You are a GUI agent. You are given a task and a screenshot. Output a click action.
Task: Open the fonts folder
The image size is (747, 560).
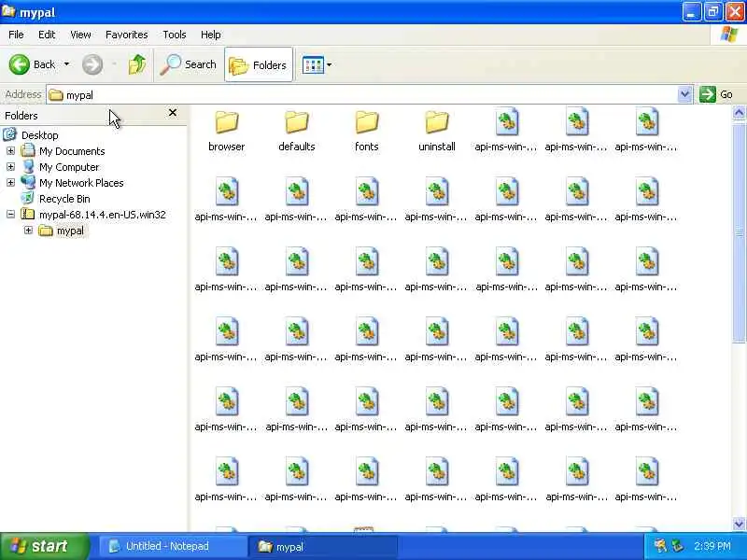pyautogui.click(x=366, y=131)
